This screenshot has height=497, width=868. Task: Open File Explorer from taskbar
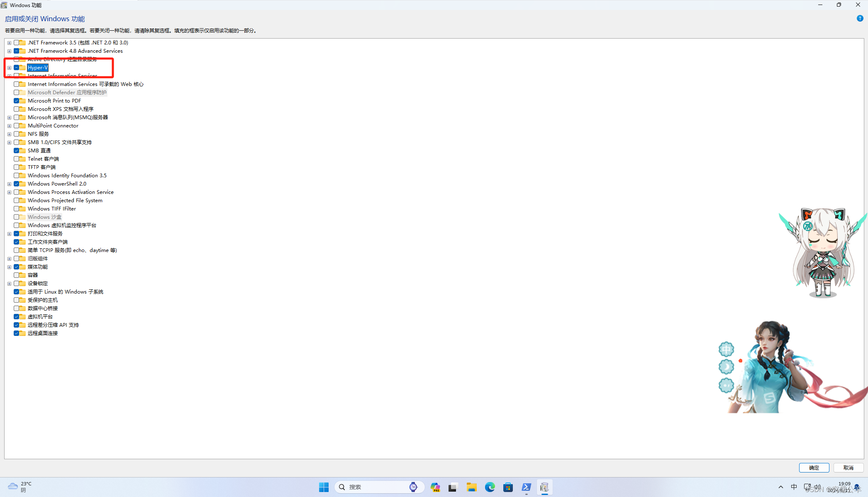471,487
